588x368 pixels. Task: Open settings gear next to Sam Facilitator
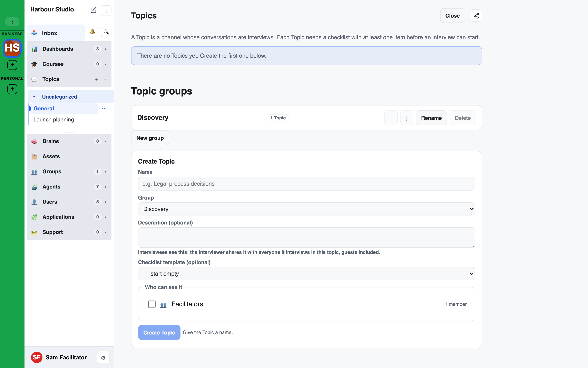103,358
